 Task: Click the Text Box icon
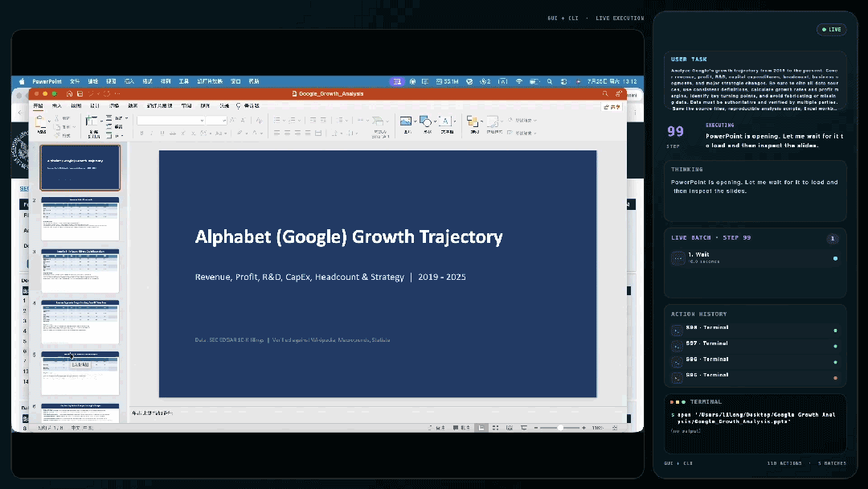click(x=445, y=121)
